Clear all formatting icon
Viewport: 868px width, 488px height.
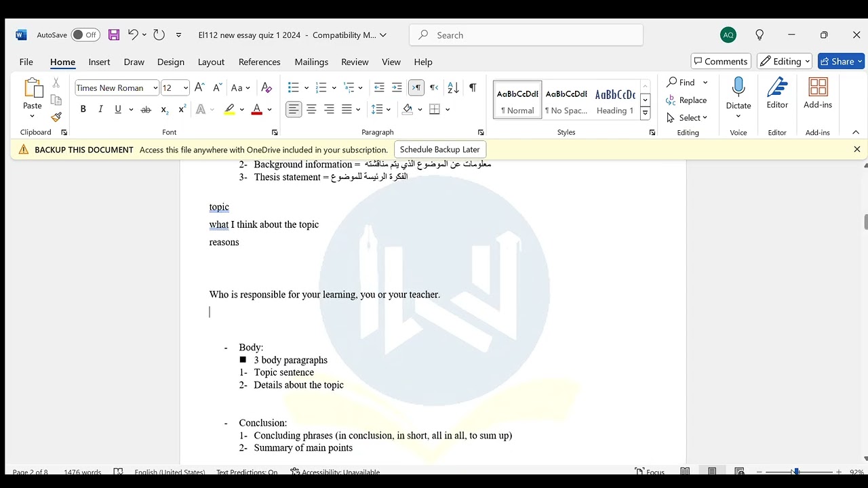[x=267, y=87]
